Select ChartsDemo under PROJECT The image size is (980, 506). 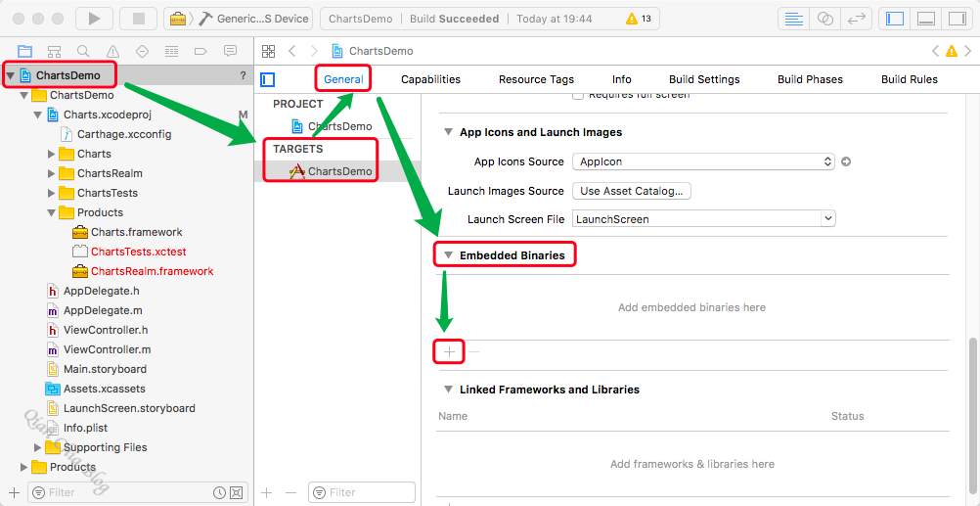(338, 126)
